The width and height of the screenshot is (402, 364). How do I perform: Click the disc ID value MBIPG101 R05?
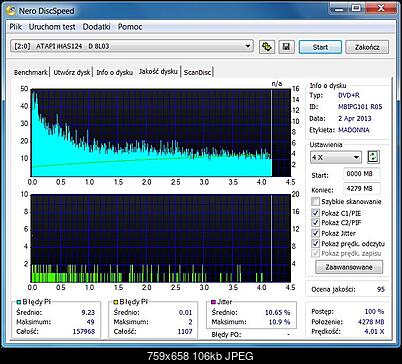(x=360, y=107)
